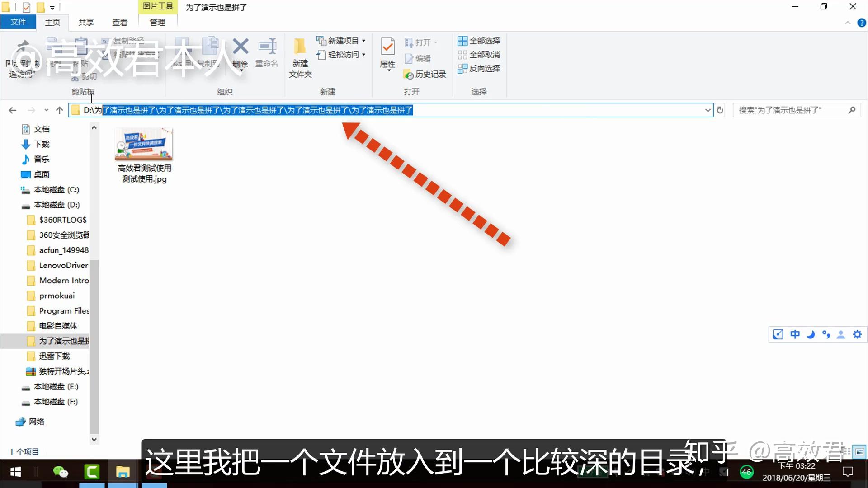Click the Help question mark icon
The width and height of the screenshot is (868, 488).
861,23
